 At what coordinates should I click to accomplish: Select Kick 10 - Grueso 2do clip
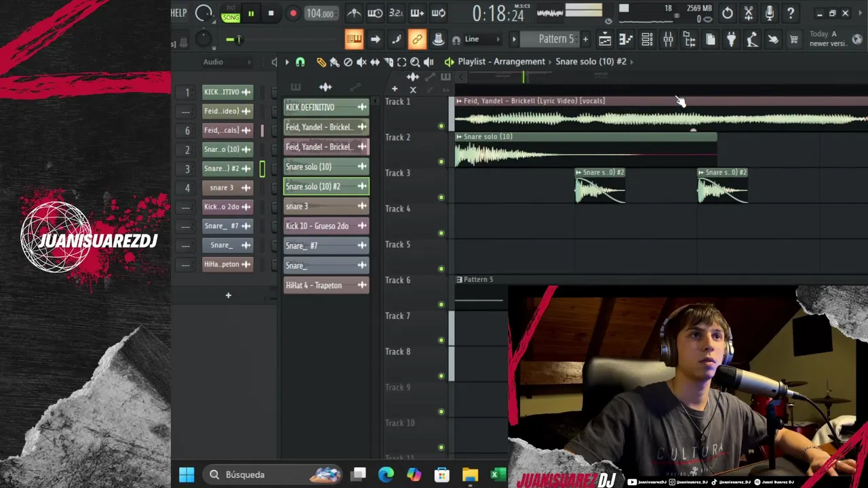pyautogui.click(x=326, y=226)
